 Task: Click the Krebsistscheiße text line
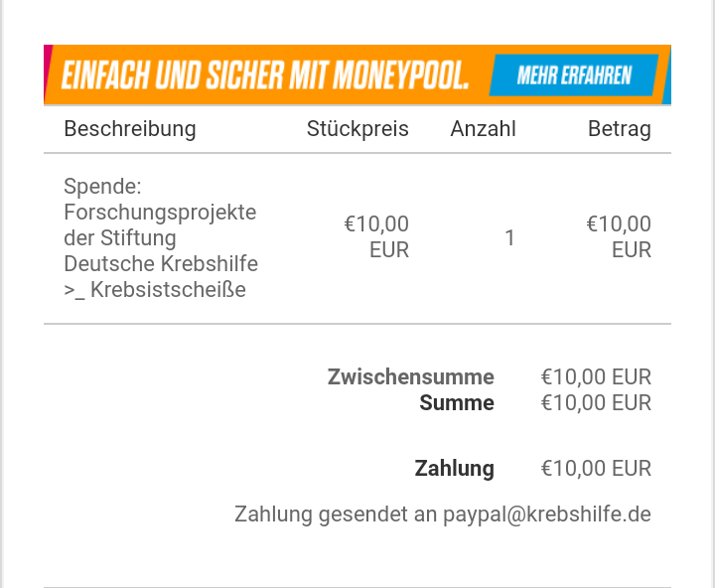155,290
